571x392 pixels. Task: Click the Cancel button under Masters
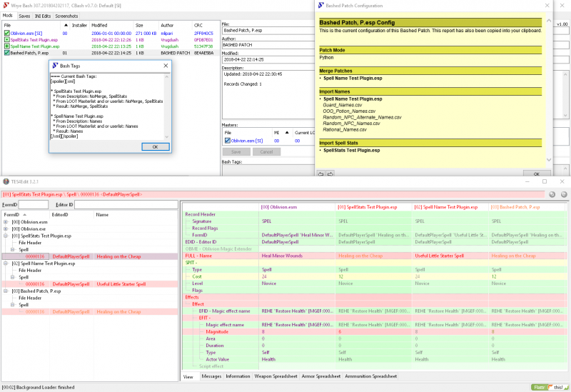(266, 152)
